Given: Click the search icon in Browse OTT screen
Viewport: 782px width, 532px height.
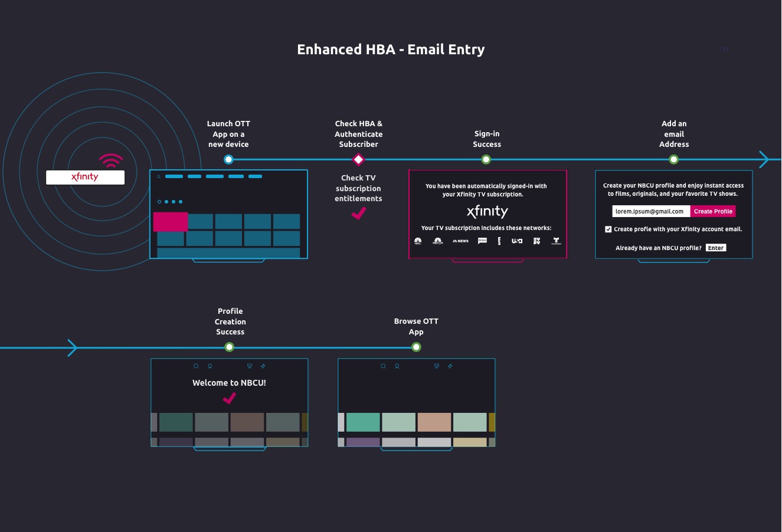Looking at the screenshot, I should point(384,366).
